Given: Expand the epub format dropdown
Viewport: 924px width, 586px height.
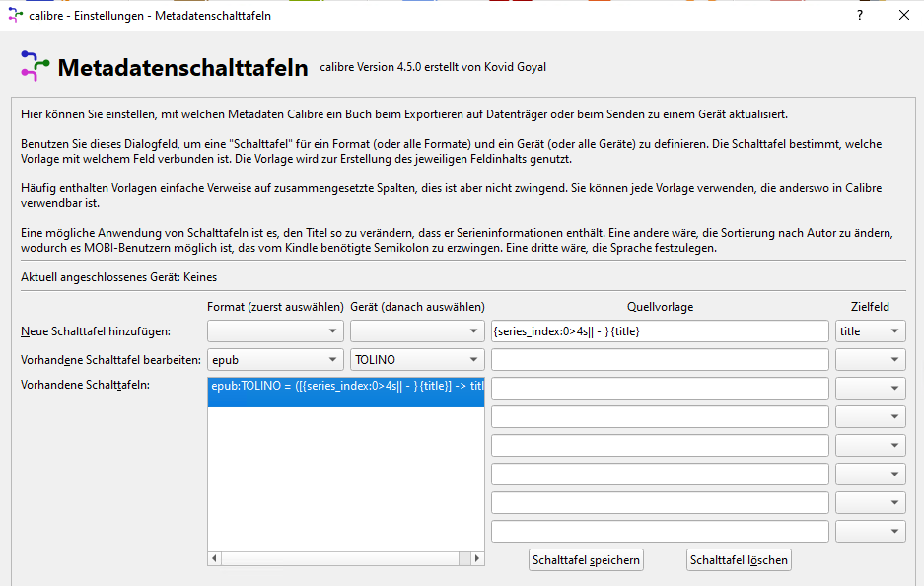Looking at the screenshot, I should coord(275,360).
